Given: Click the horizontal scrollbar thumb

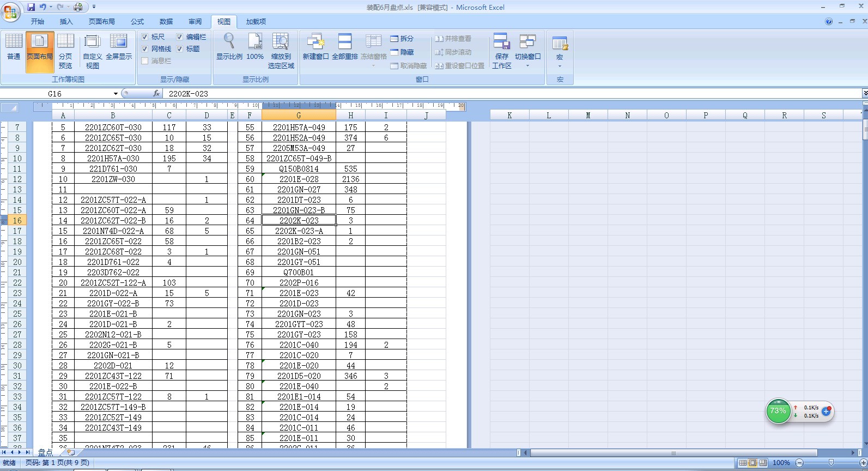Looking at the screenshot, I should 674,453.
